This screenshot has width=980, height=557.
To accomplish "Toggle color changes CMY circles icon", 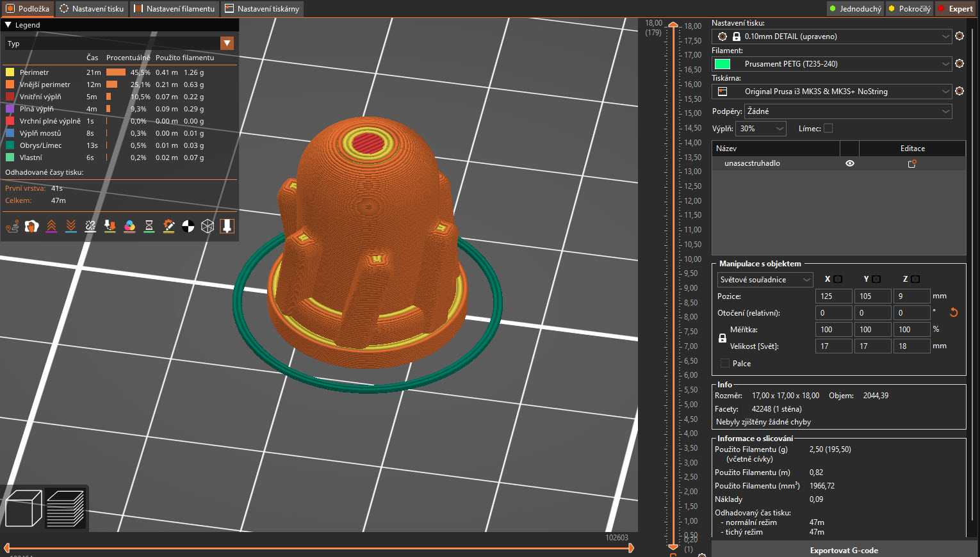I will point(129,226).
